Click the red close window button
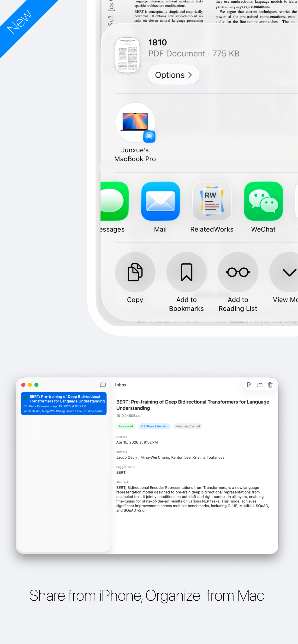This screenshot has height=644, width=298. pos(23,385)
